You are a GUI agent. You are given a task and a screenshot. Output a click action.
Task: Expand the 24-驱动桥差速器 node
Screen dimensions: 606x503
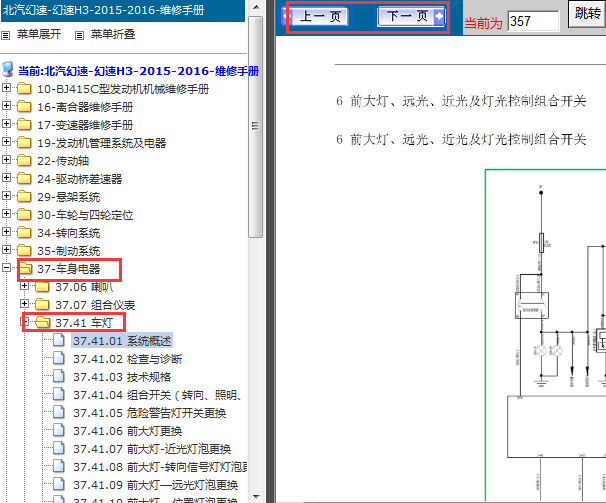6,177
